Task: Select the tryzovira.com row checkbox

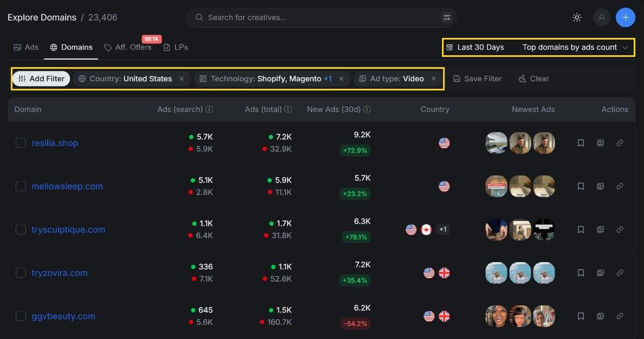Action: (21, 273)
